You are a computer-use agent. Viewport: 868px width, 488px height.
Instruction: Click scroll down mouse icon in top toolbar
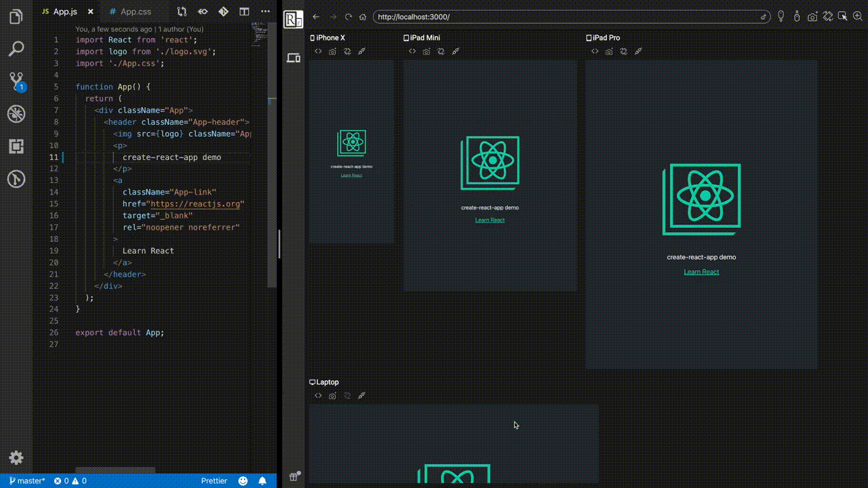click(x=781, y=16)
